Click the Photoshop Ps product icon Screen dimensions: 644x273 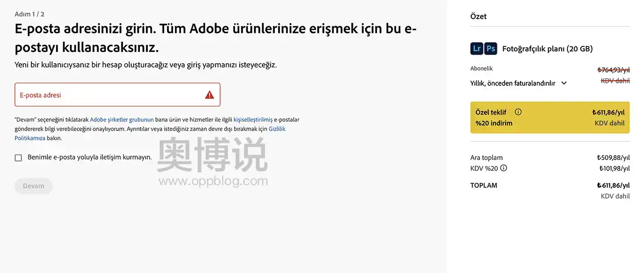[x=491, y=49]
